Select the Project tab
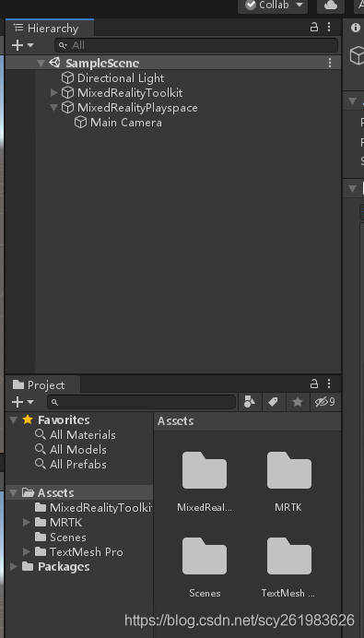 (43, 384)
